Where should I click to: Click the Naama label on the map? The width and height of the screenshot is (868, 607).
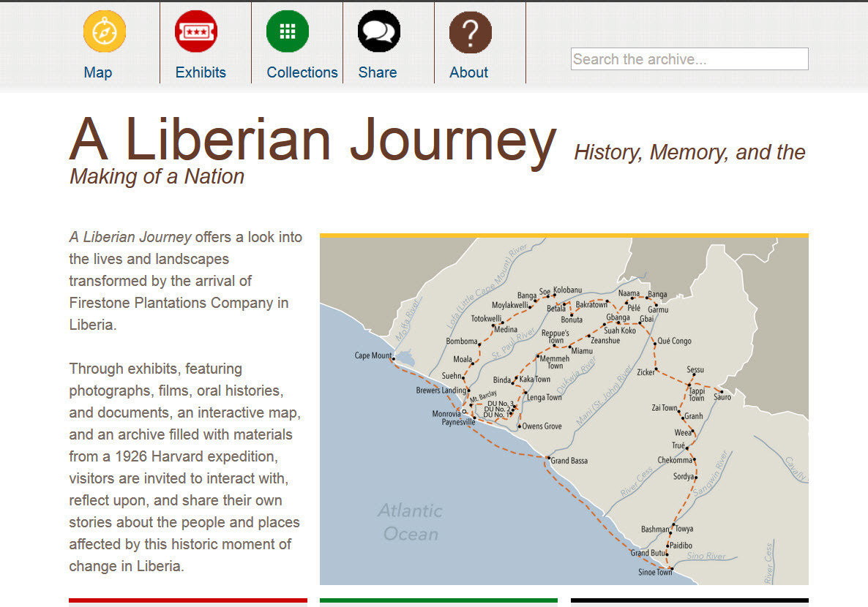point(629,293)
